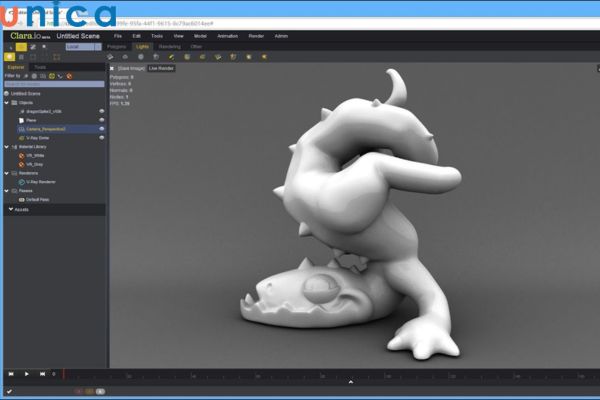600x400 pixels.
Task: Open the Render menu
Action: click(255, 35)
